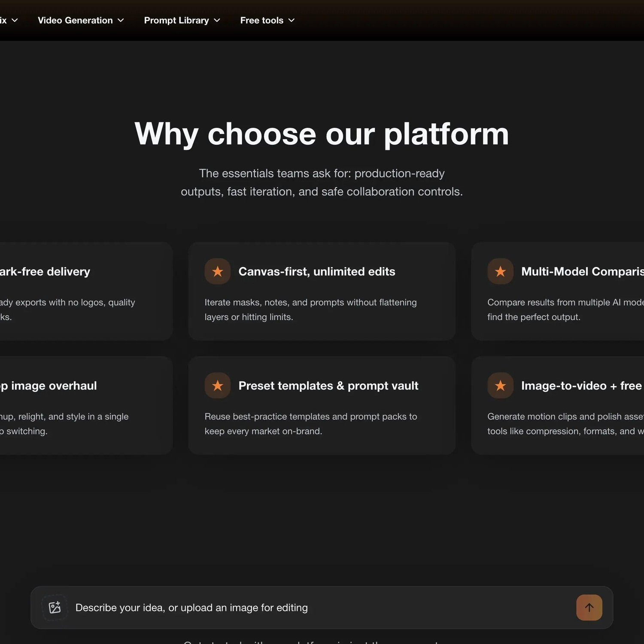Click the star icon beside Preset templates & prompt vault

[x=218, y=386]
